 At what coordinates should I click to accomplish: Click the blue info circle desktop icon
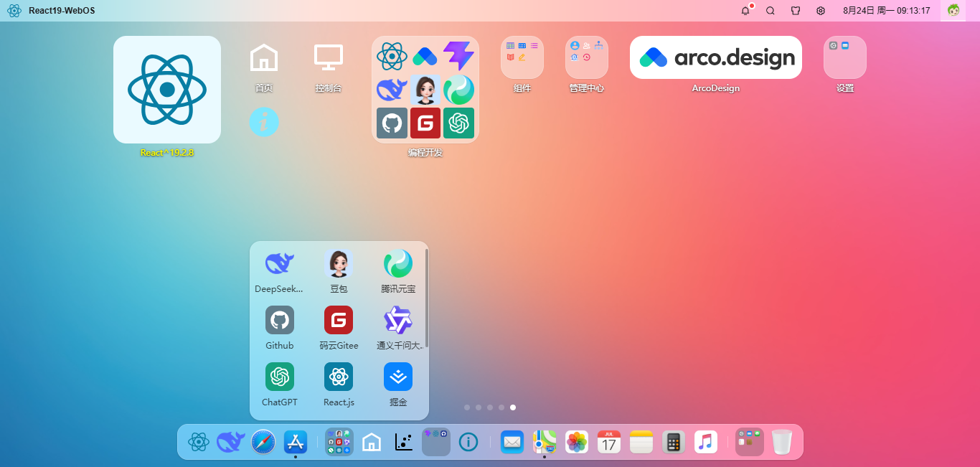coord(264,122)
